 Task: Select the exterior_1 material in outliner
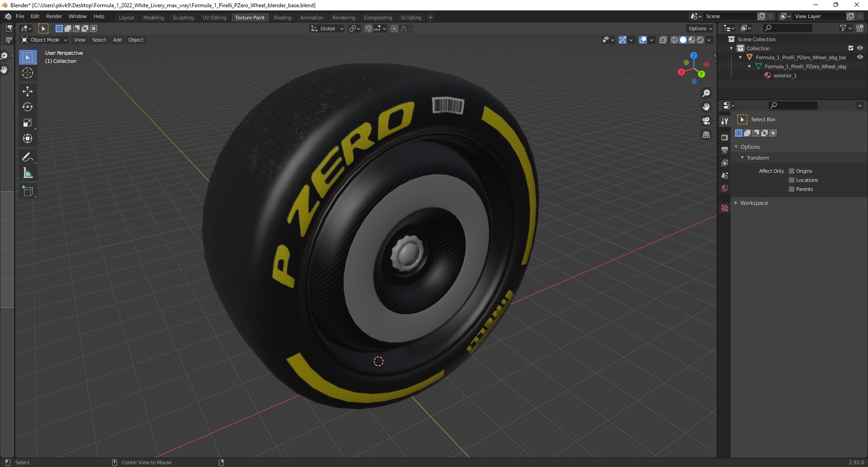coord(785,76)
